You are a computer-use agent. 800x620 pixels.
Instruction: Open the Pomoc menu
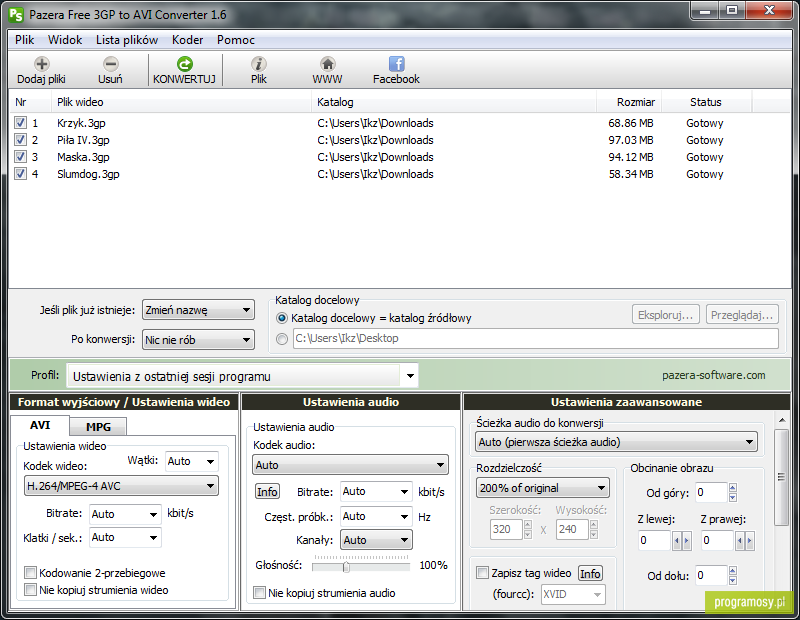pos(236,40)
